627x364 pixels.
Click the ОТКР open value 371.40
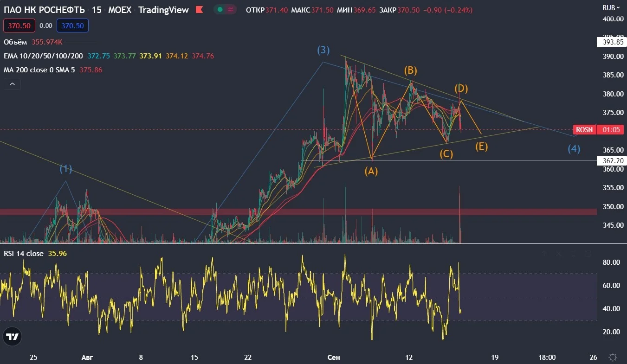(276, 10)
